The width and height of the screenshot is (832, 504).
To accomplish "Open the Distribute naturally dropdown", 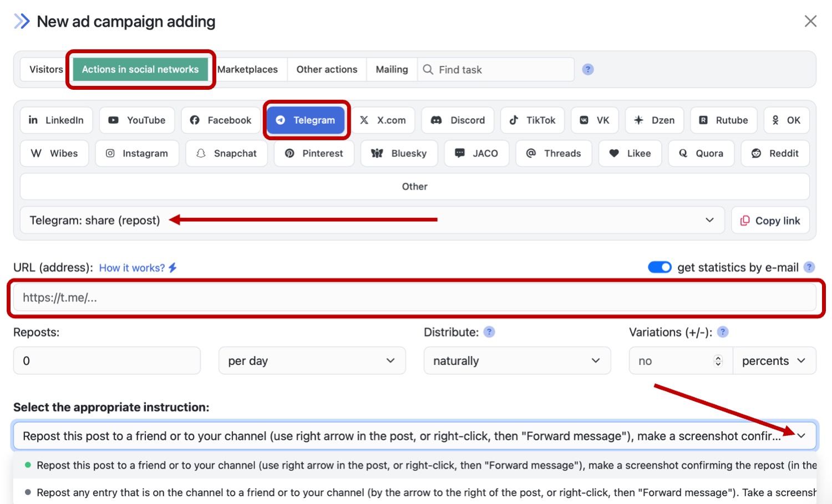I will (x=517, y=361).
